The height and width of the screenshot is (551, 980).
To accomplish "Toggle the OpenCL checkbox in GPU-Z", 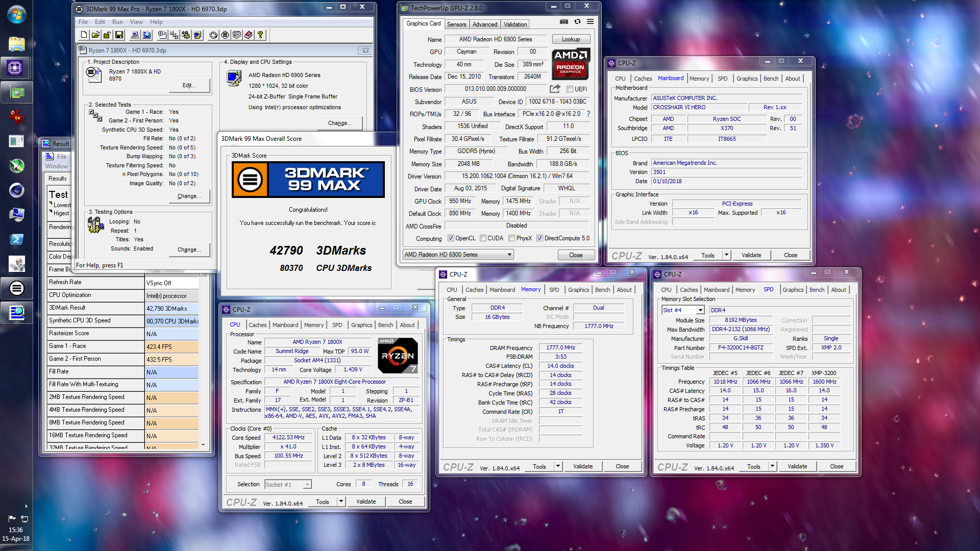I will coord(451,238).
